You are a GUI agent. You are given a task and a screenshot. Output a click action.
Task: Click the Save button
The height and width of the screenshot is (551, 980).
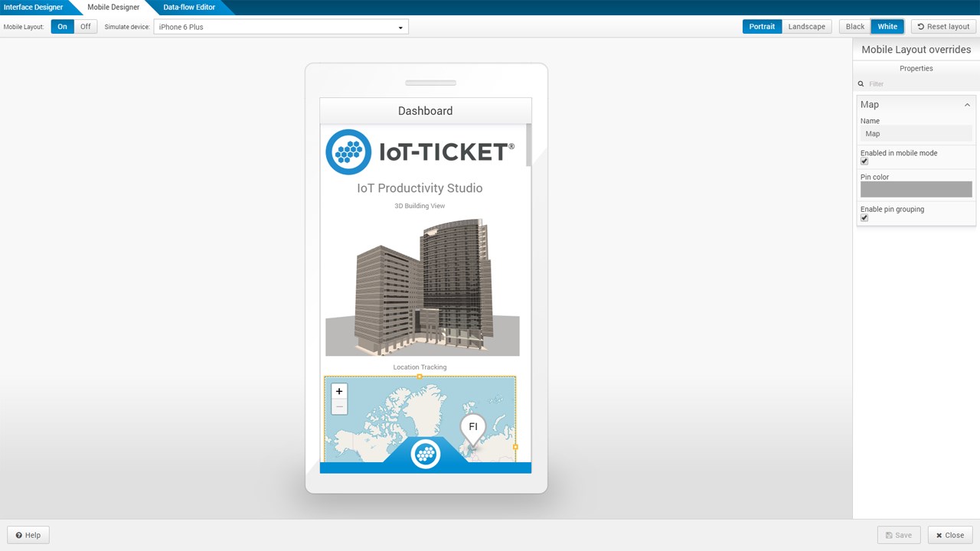[899, 535]
